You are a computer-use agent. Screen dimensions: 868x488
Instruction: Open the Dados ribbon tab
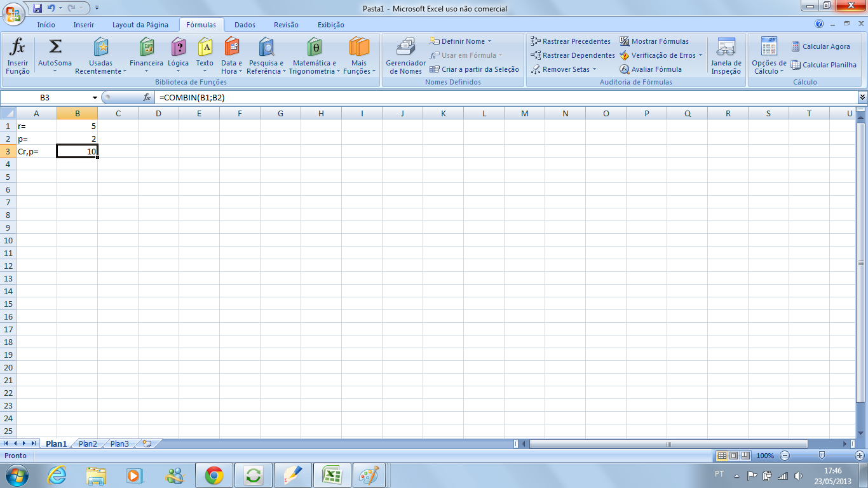click(x=245, y=25)
